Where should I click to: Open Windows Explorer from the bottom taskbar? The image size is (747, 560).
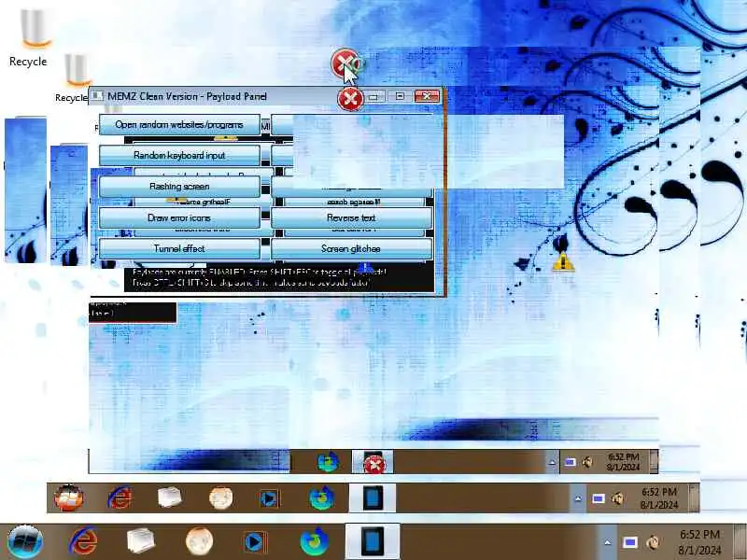[x=141, y=542]
